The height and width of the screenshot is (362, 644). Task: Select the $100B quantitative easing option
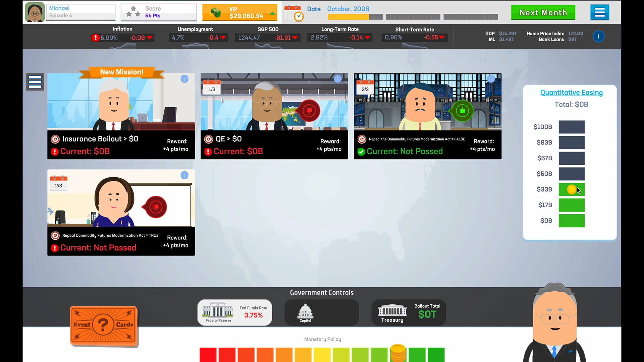(x=571, y=127)
